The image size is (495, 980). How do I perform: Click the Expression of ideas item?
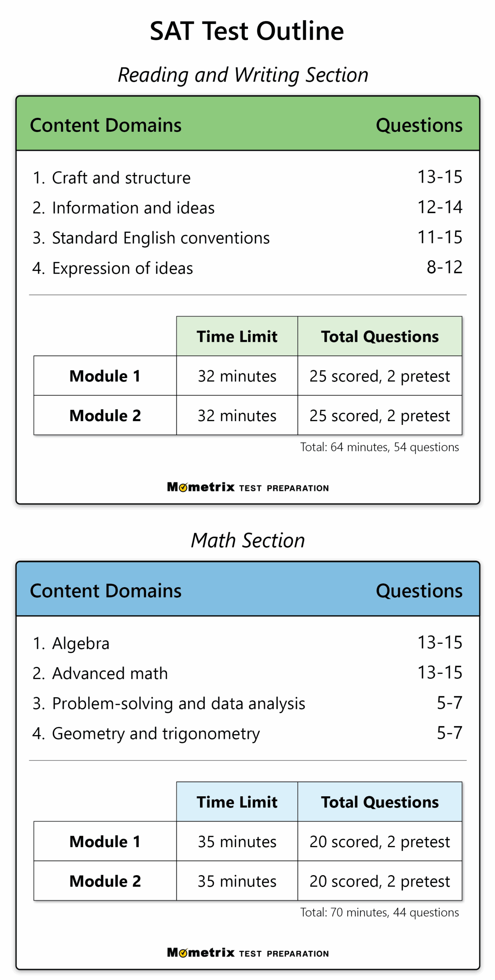click(122, 268)
